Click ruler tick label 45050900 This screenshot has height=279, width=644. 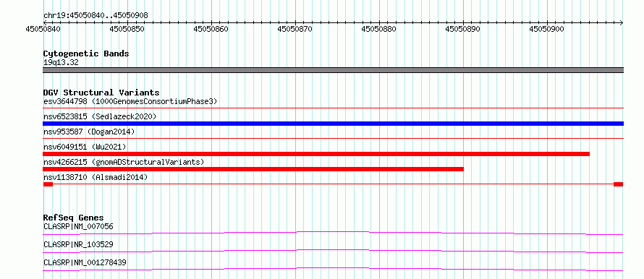(546, 29)
